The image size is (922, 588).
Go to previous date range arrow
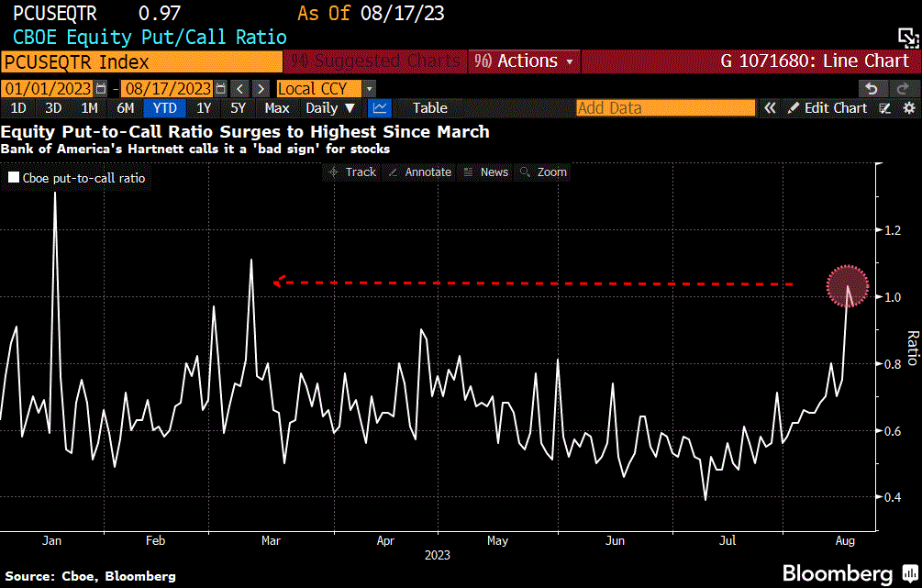(239, 89)
